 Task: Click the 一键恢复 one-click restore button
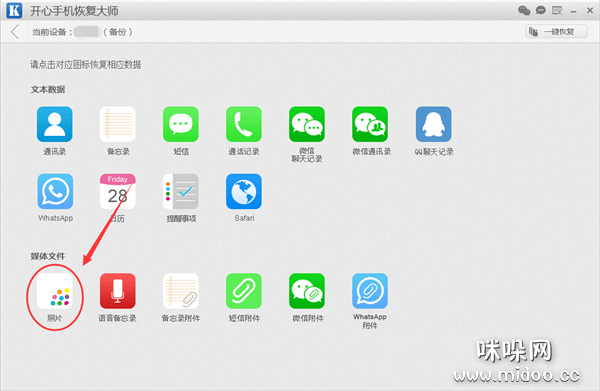tap(556, 32)
